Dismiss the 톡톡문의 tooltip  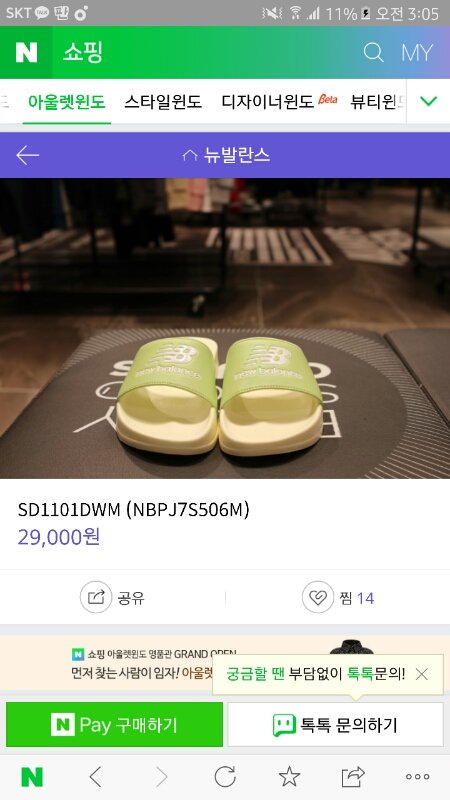421,674
